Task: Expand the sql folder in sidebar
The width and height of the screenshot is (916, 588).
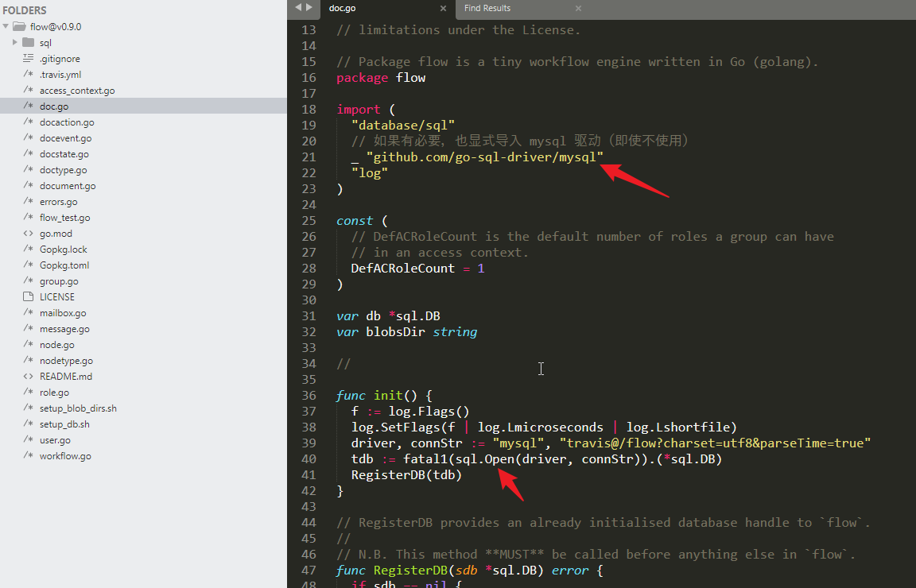Action: [14, 43]
